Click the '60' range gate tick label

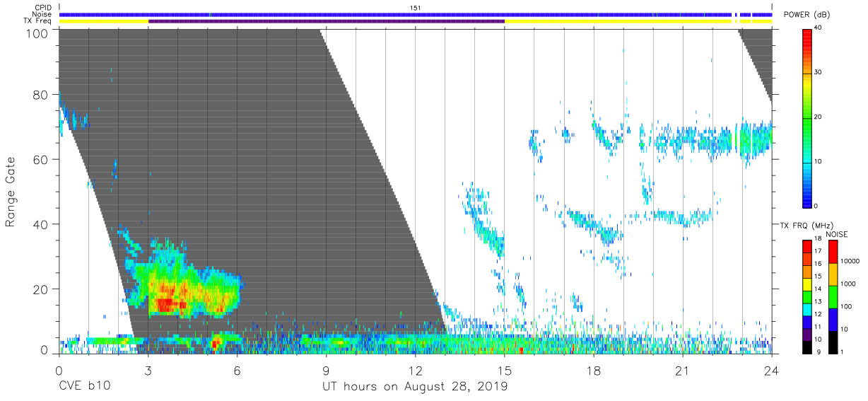(42, 160)
